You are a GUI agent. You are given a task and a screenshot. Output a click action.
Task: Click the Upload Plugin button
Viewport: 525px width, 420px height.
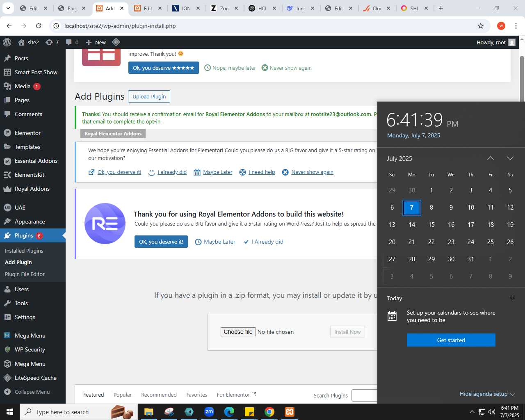149,96
